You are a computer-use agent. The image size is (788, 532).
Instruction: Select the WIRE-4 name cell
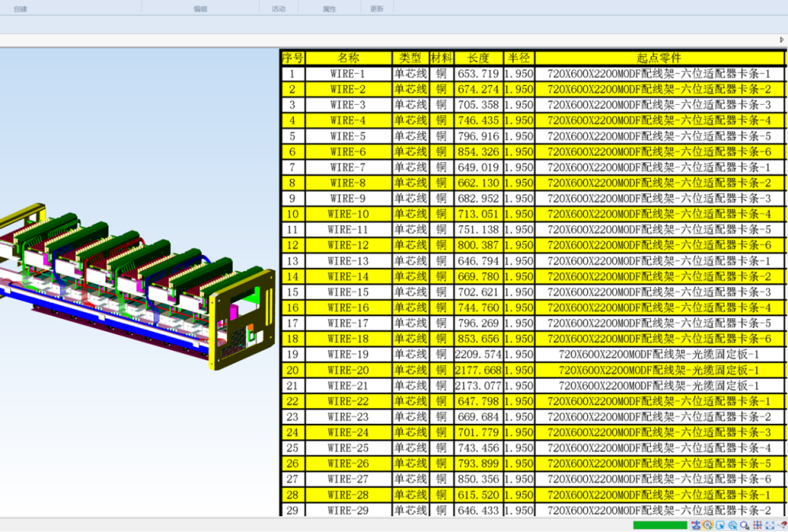[x=348, y=120]
